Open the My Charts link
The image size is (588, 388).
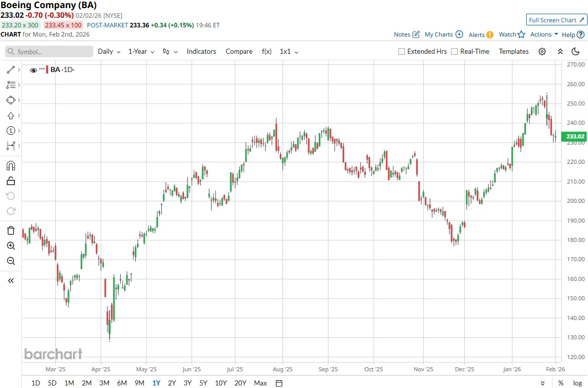(443, 34)
